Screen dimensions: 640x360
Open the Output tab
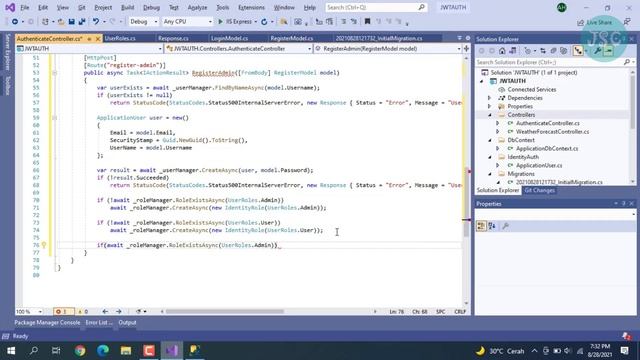(x=127, y=322)
